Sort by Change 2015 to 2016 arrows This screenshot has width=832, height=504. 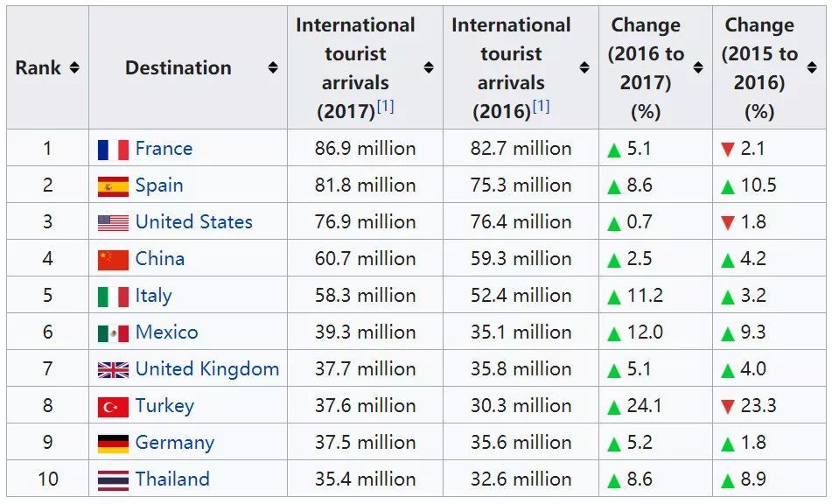tap(812, 68)
